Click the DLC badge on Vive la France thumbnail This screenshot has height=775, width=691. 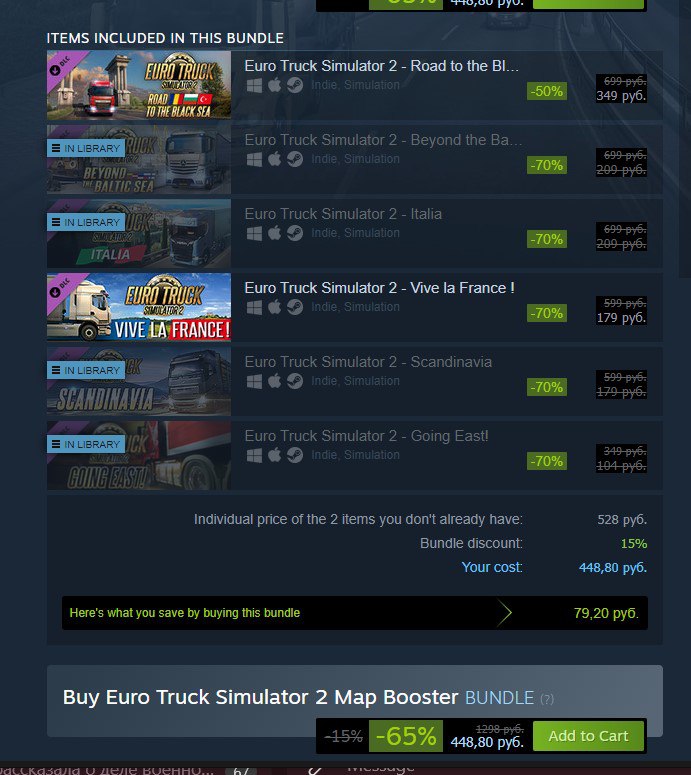60,288
